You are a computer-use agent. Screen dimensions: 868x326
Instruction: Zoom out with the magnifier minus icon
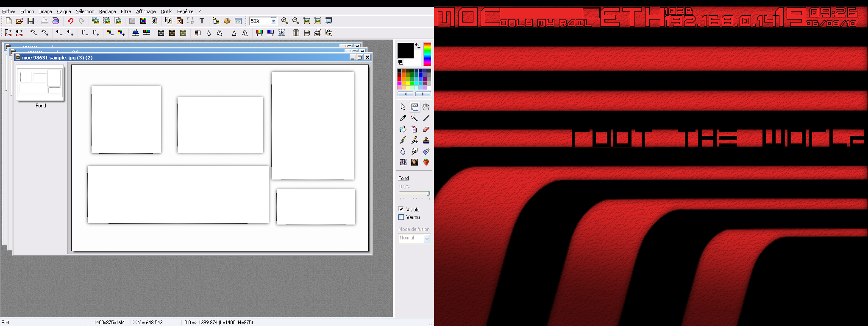coord(296,21)
